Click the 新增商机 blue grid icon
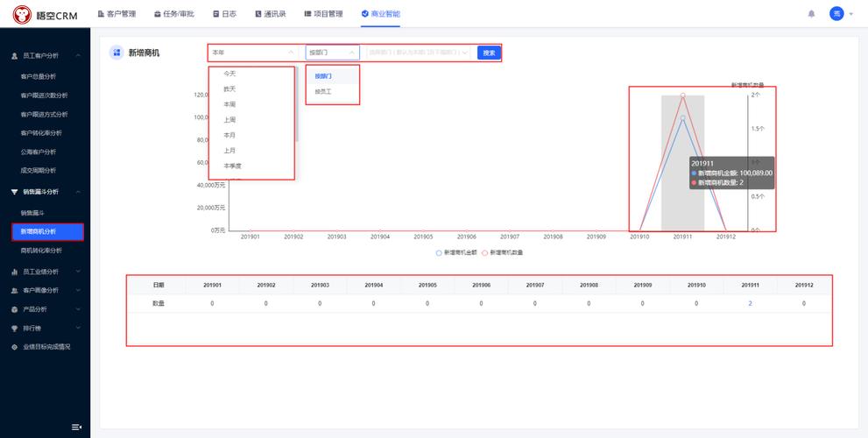868x438 pixels. 116,53
